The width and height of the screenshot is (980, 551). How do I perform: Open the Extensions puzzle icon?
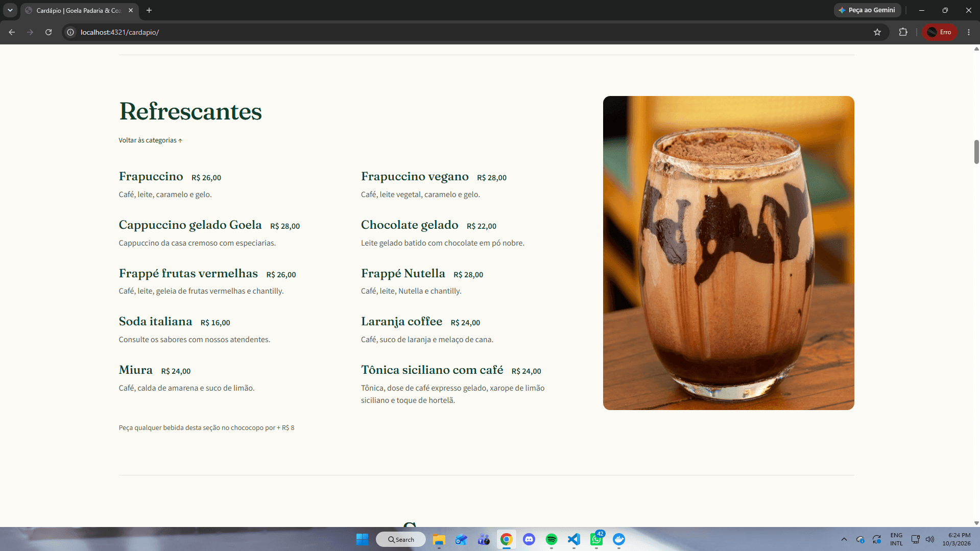(x=903, y=32)
